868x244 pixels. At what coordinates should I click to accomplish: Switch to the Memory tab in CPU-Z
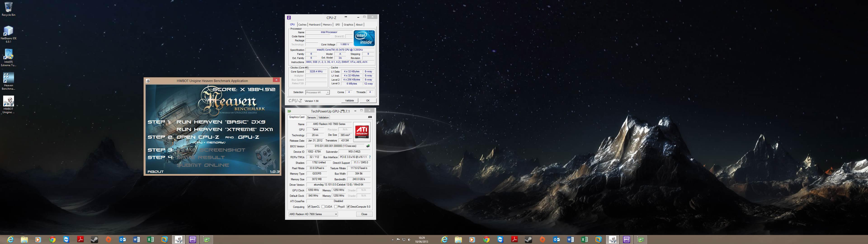coord(327,25)
